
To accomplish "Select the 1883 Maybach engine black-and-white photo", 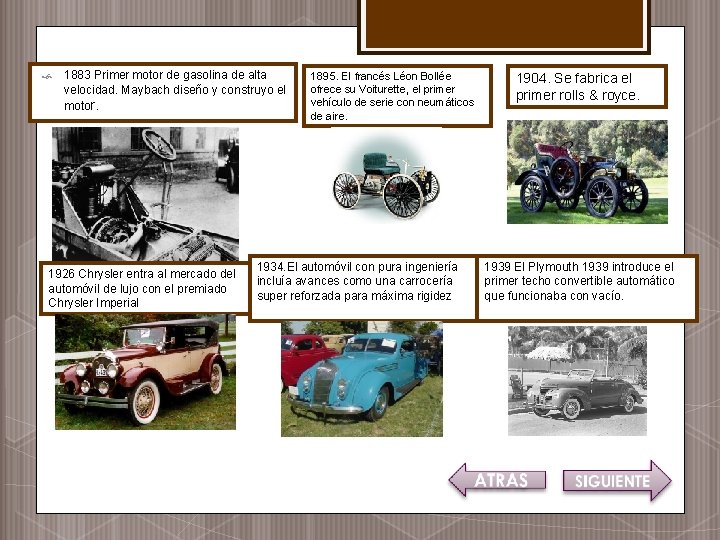I will (x=145, y=194).
